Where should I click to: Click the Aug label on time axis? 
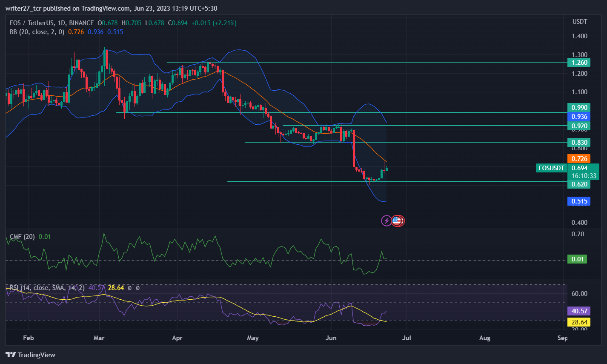point(485,338)
